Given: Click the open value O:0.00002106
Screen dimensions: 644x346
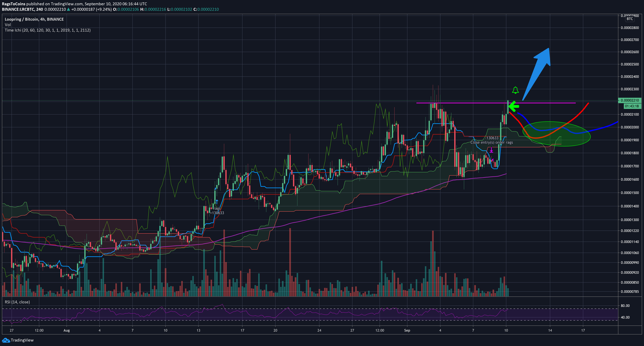Looking at the screenshot, I should 126,9.
